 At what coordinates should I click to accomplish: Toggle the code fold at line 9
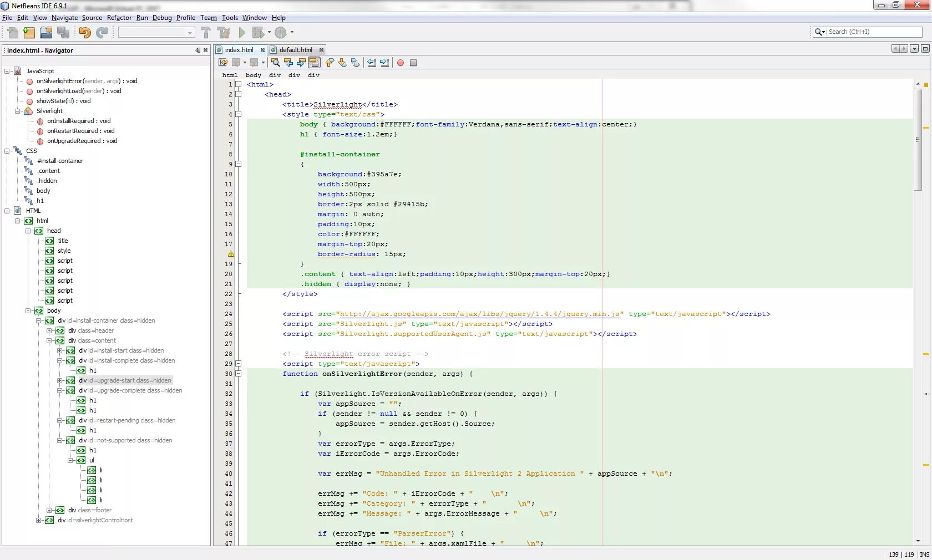point(239,164)
